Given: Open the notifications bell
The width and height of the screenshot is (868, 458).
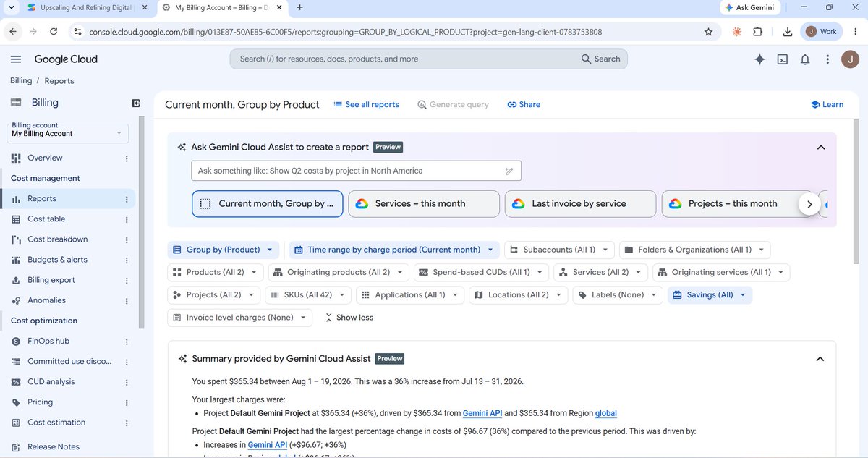Looking at the screenshot, I should pos(805,59).
